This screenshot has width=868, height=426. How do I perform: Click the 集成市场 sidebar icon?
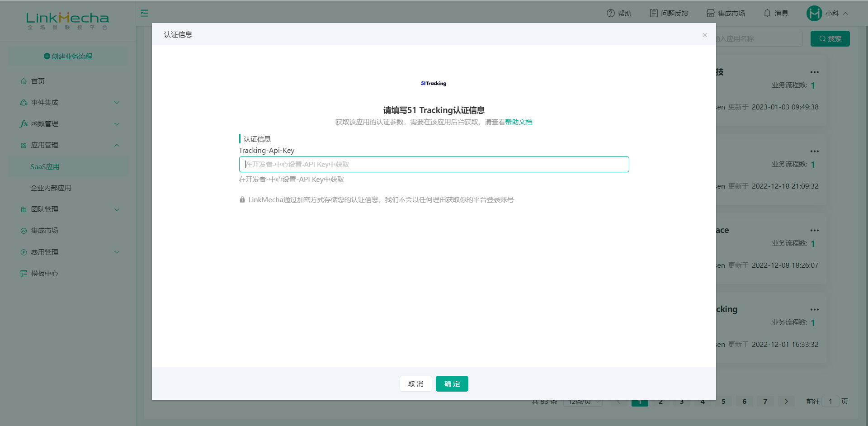point(24,231)
